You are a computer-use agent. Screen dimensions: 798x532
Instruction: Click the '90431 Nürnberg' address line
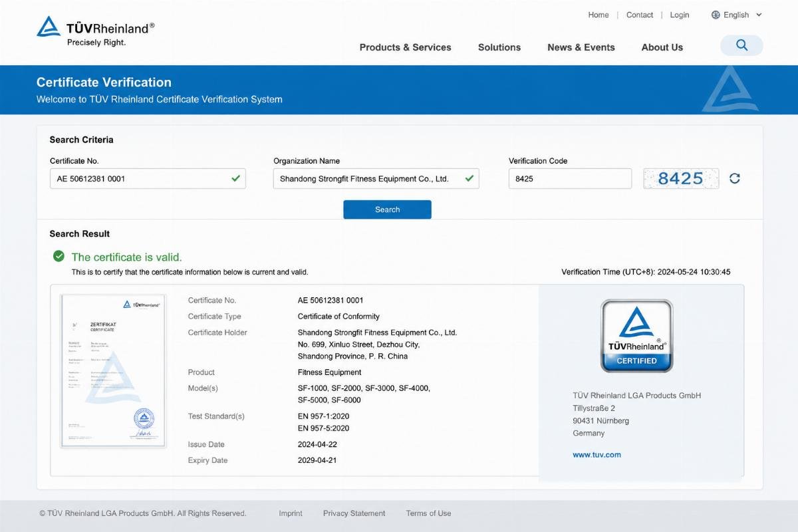point(600,421)
